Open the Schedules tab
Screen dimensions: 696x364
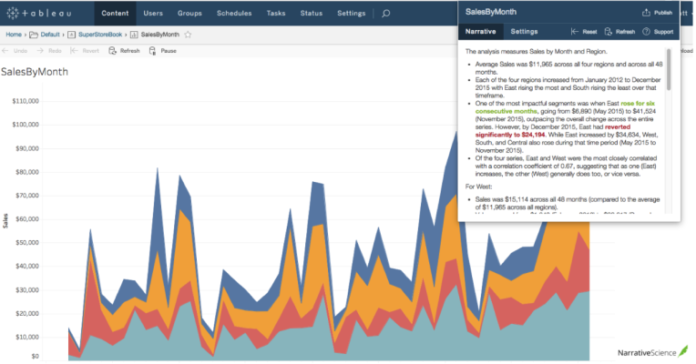click(x=234, y=13)
